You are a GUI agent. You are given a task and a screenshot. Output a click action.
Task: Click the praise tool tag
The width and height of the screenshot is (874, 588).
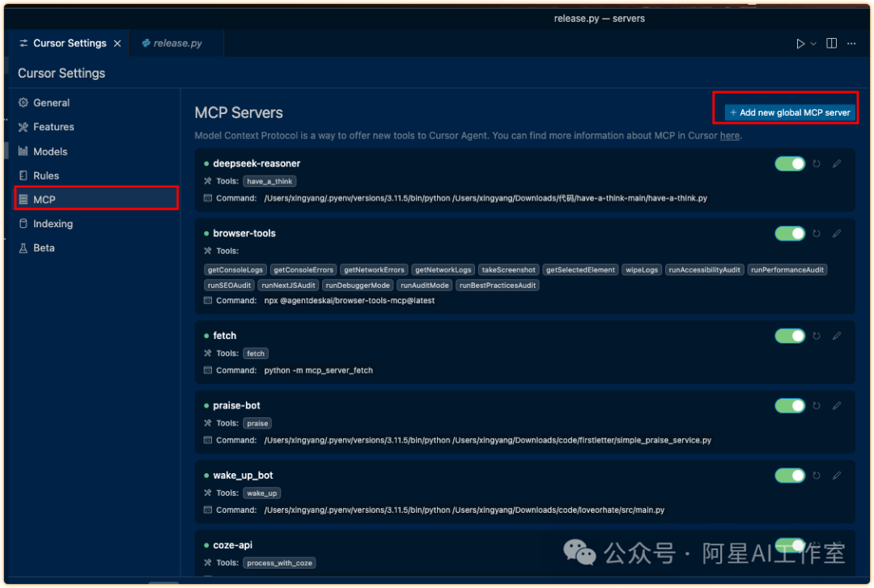(257, 424)
